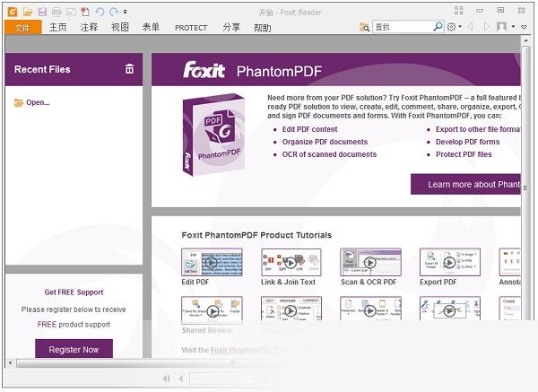Open the Annotate tutorial thumbnail at row end
The image size is (538, 392).
(510, 263)
